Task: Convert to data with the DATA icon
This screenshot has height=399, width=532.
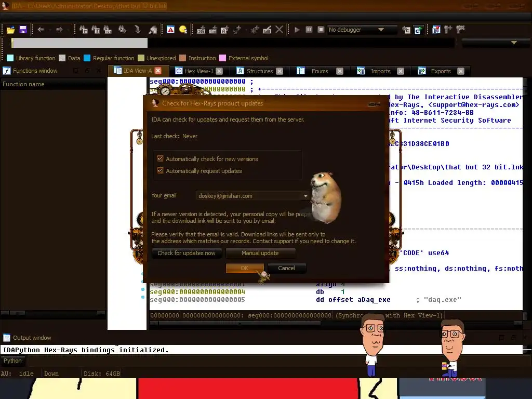Action: [212, 30]
